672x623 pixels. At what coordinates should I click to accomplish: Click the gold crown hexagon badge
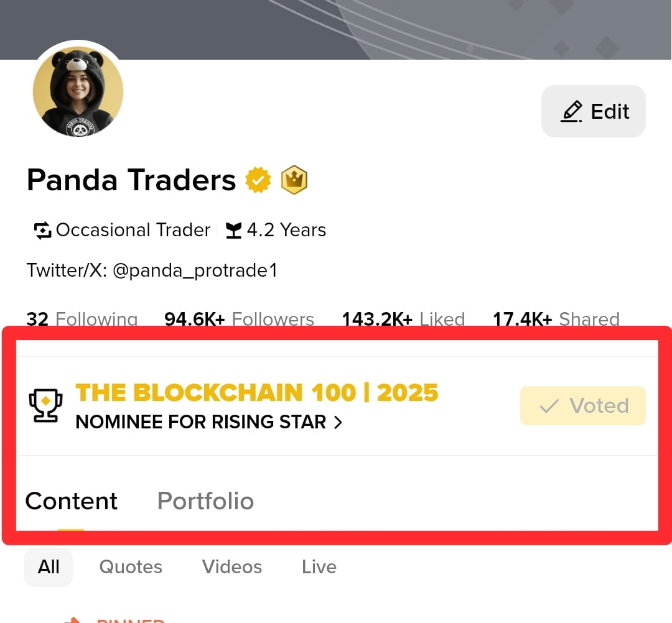point(294,180)
